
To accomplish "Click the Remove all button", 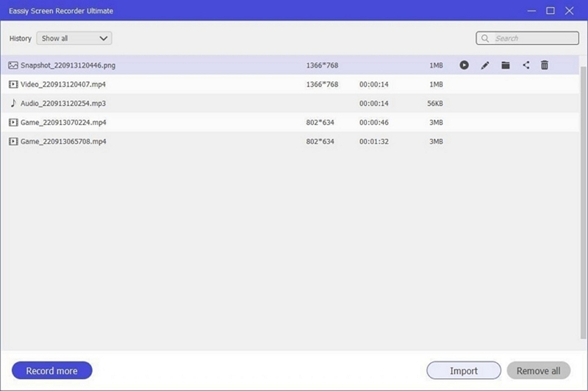I will [539, 370].
